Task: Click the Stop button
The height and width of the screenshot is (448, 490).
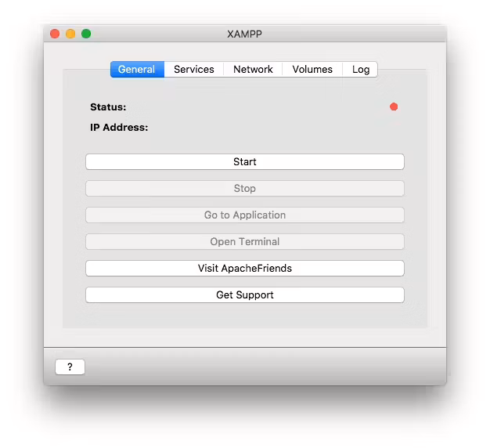Action: [245, 188]
